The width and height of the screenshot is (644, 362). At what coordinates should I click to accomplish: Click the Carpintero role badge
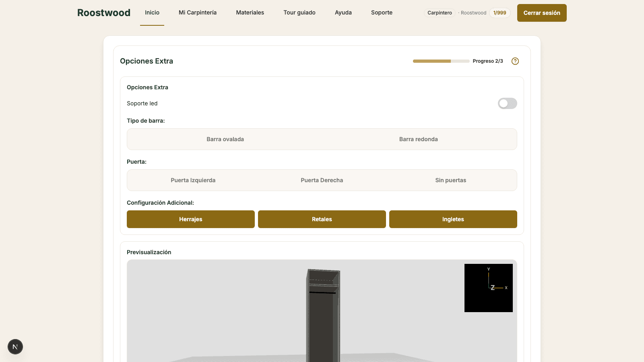point(440,13)
